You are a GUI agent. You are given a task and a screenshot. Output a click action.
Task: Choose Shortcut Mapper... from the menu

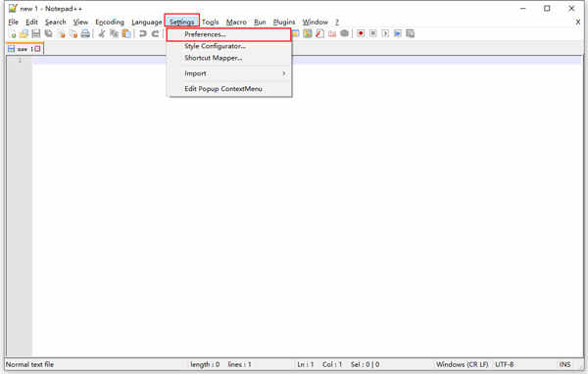tap(229, 58)
